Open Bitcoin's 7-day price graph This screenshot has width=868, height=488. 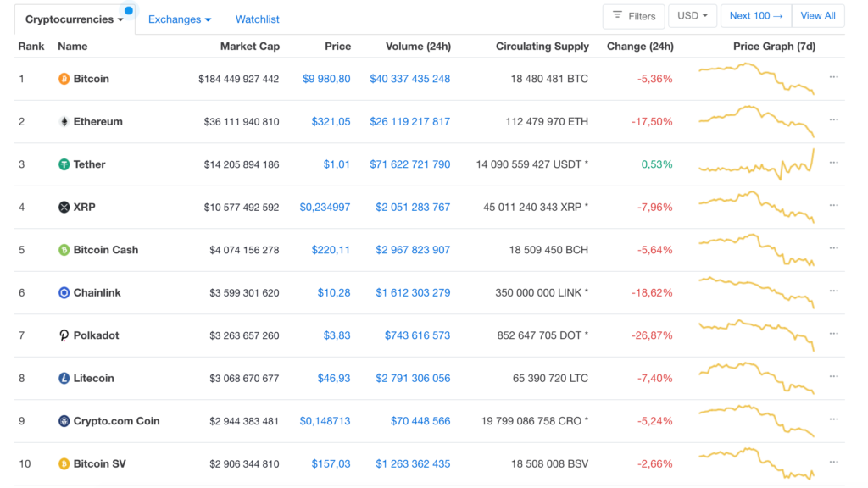click(757, 79)
